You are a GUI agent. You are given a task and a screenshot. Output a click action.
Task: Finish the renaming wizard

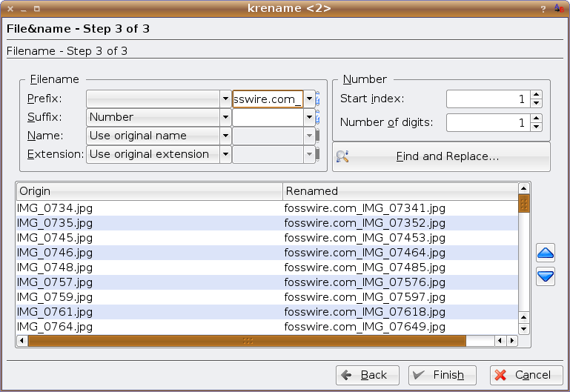443,375
